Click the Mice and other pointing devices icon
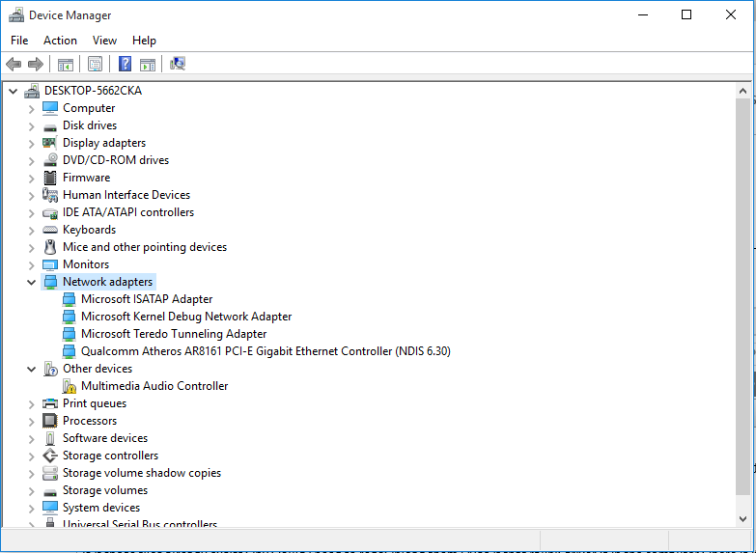This screenshot has width=756, height=553. coord(50,247)
